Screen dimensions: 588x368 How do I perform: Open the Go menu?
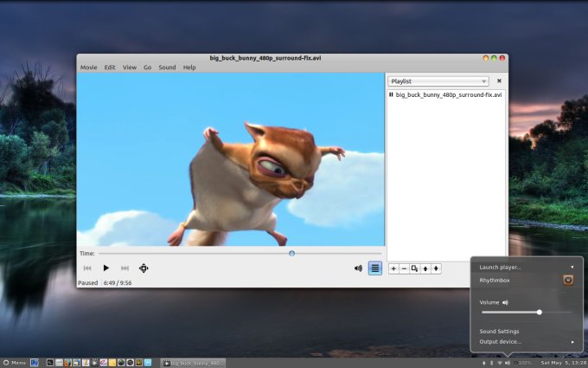coord(147,68)
